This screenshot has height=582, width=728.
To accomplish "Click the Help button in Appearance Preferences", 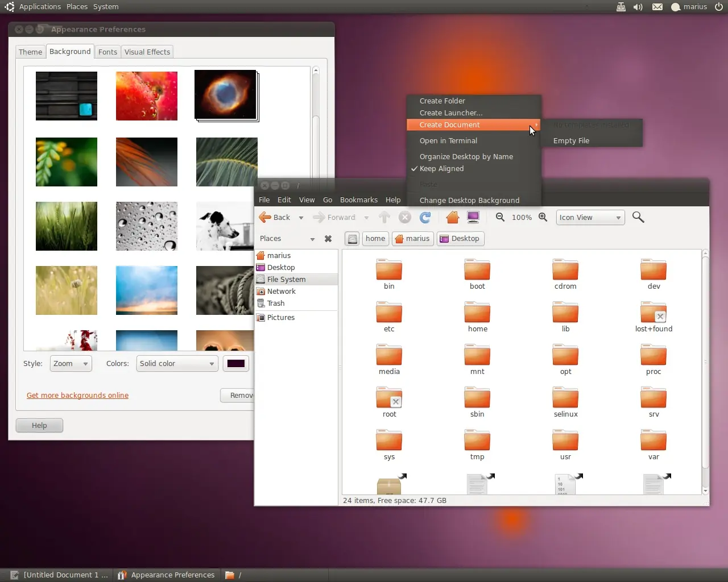I will click(x=39, y=426).
